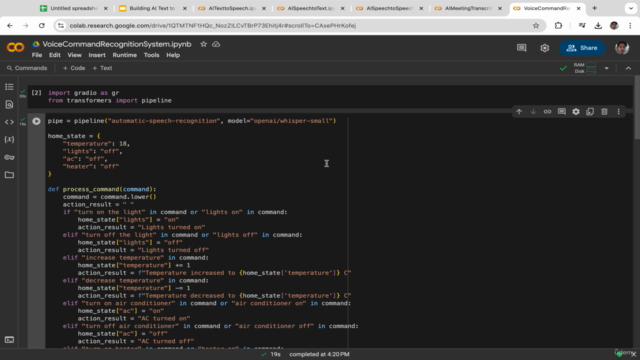Switch to the Building AI Text to tab
Viewport: 640px width, 360px height.
point(153,8)
